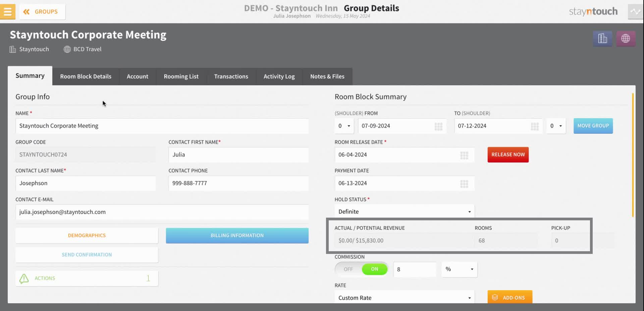This screenshot has width=644, height=311.
Task: Click the BCD Travel agent link
Action: pyautogui.click(x=83, y=49)
